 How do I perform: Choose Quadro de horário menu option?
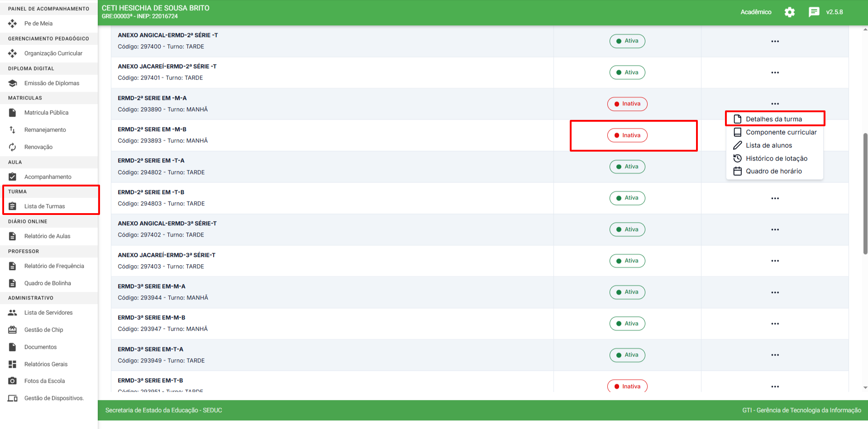pos(773,171)
